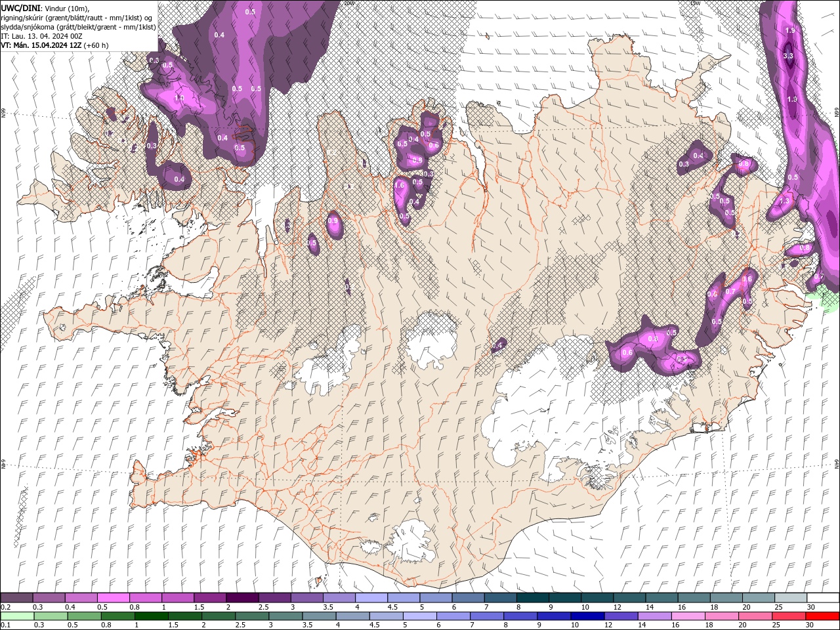Click the bright pink 0.5 swatch in upper legend
Image resolution: width=840 pixels, height=630 pixels.
pos(114,598)
